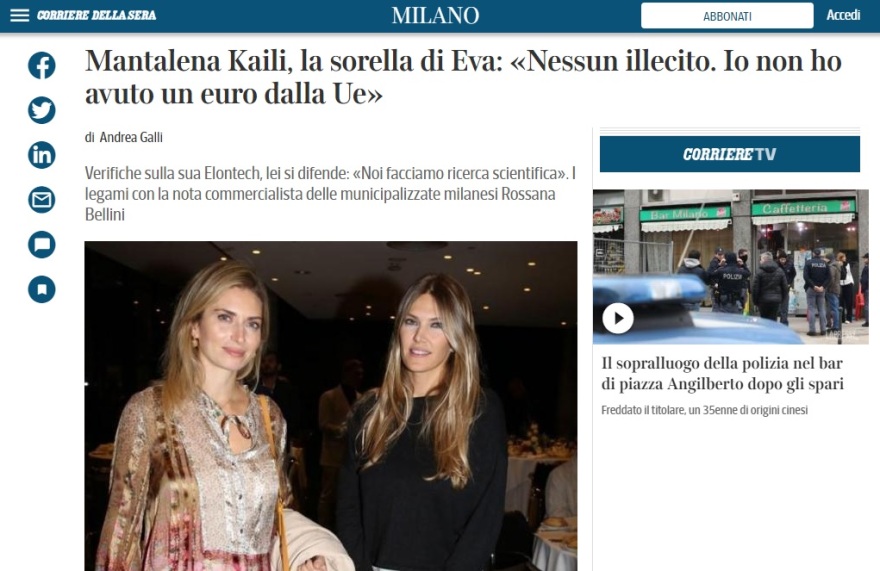Play the Corriere TV police video
Image resolution: width=880 pixels, height=571 pixels.
618,318
